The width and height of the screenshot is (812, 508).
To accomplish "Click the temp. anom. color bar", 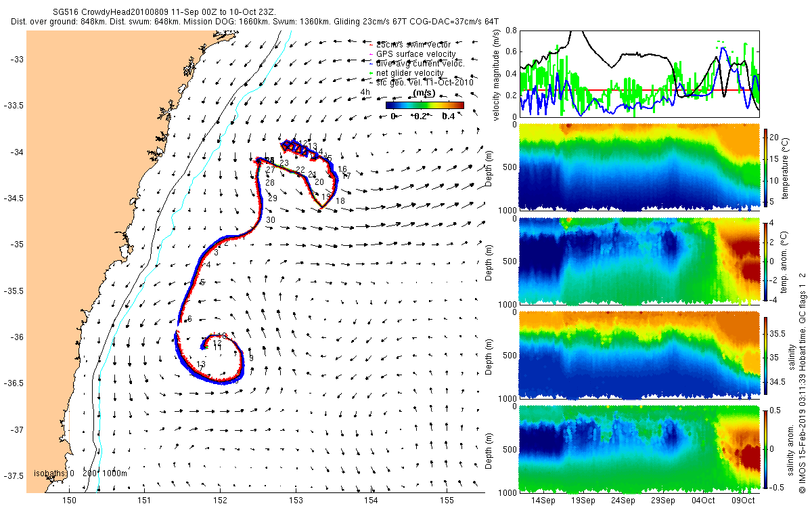I will pos(766,261).
